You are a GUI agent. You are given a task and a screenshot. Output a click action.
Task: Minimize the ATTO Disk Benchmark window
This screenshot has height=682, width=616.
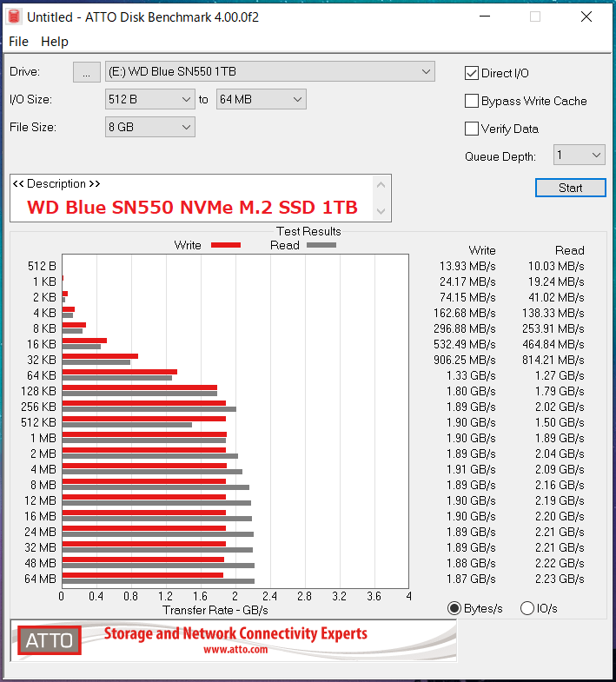tap(485, 17)
